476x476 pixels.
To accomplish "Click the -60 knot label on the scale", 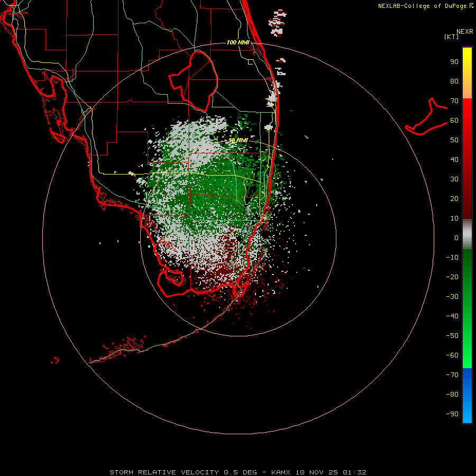I will coord(452,355).
